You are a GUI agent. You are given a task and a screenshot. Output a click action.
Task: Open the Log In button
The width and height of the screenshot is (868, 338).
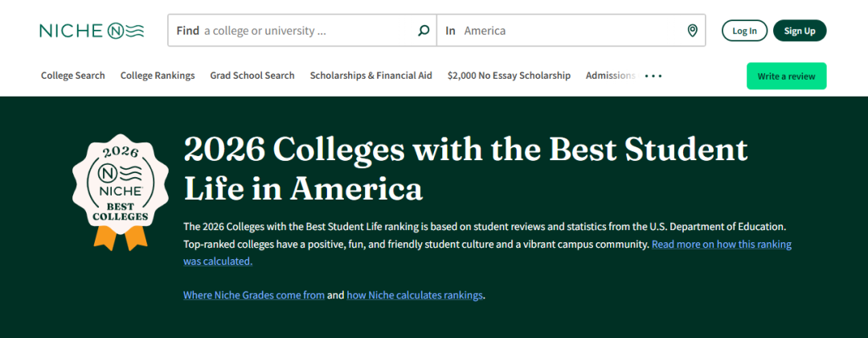pyautogui.click(x=744, y=31)
